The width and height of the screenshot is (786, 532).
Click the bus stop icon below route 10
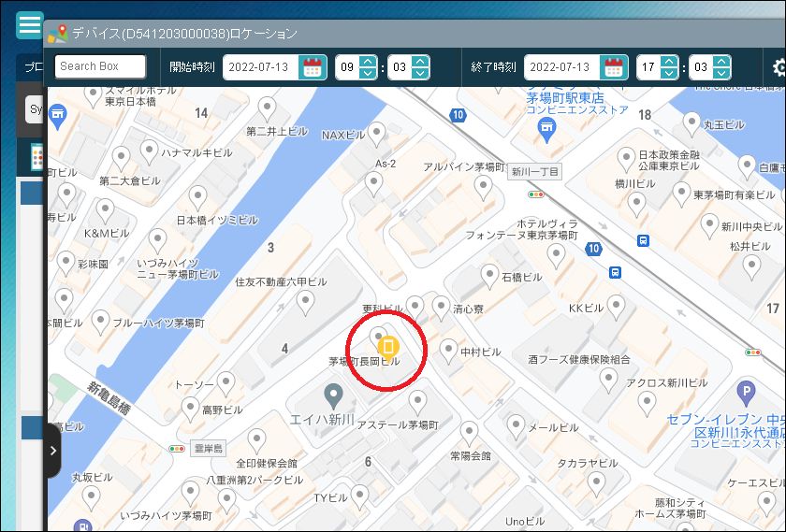pos(615,272)
